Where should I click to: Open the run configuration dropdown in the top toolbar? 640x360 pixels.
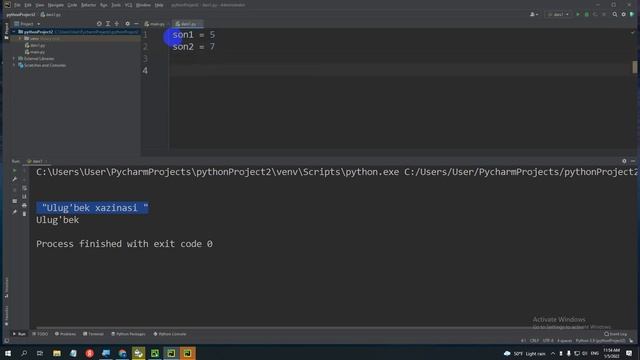[x=558, y=14]
